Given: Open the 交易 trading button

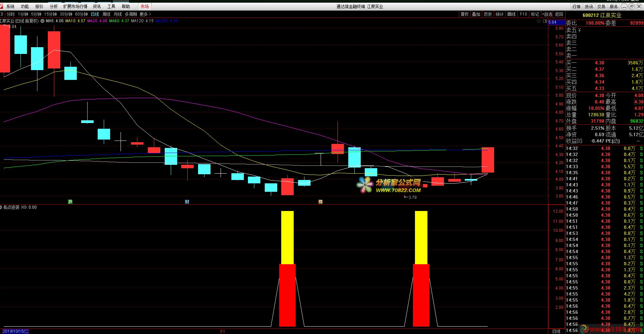Looking at the screenshot, I should pos(601,6).
